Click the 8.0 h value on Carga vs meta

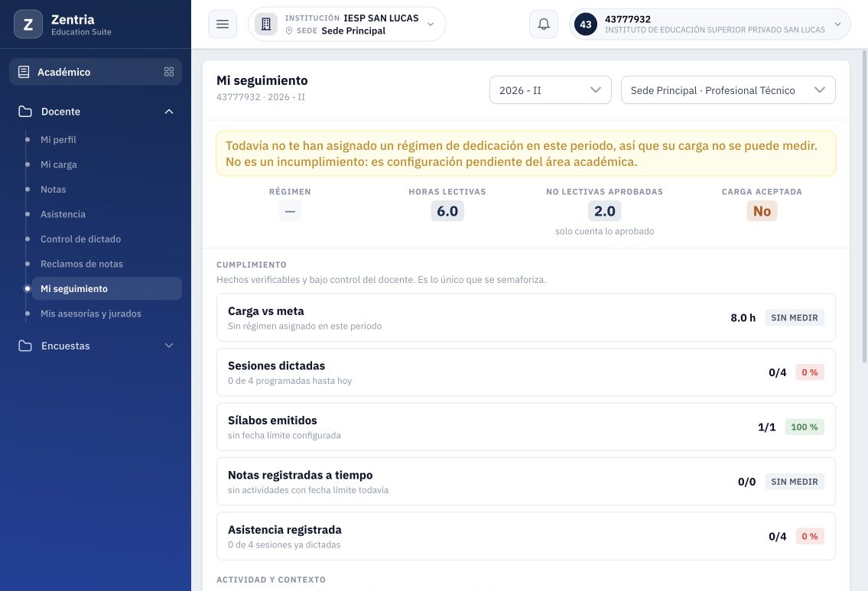click(x=743, y=317)
